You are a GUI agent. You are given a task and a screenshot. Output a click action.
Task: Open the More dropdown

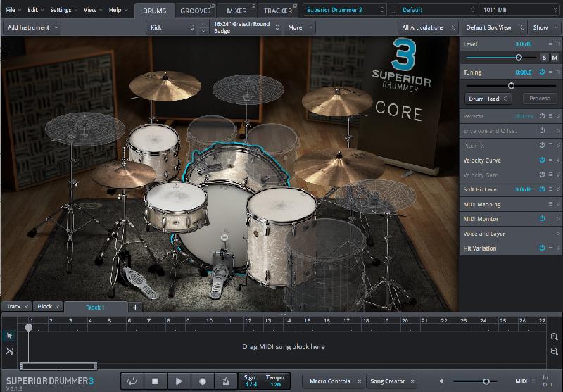click(300, 27)
